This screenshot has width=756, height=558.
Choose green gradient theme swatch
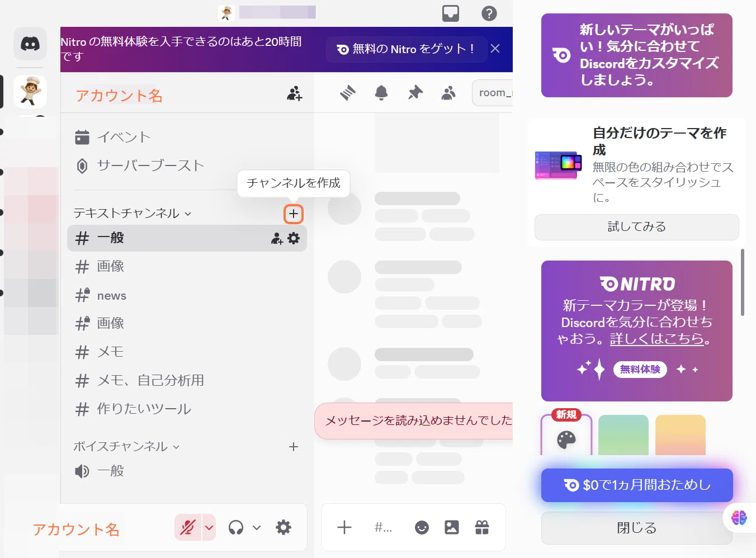[623, 435]
